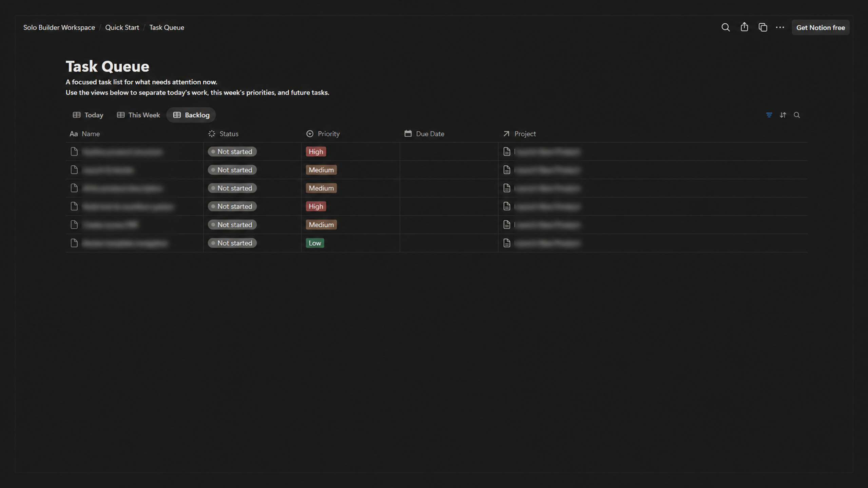Click empty Due Date cell of first row
This screenshot has width=868, height=488.
(x=449, y=151)
